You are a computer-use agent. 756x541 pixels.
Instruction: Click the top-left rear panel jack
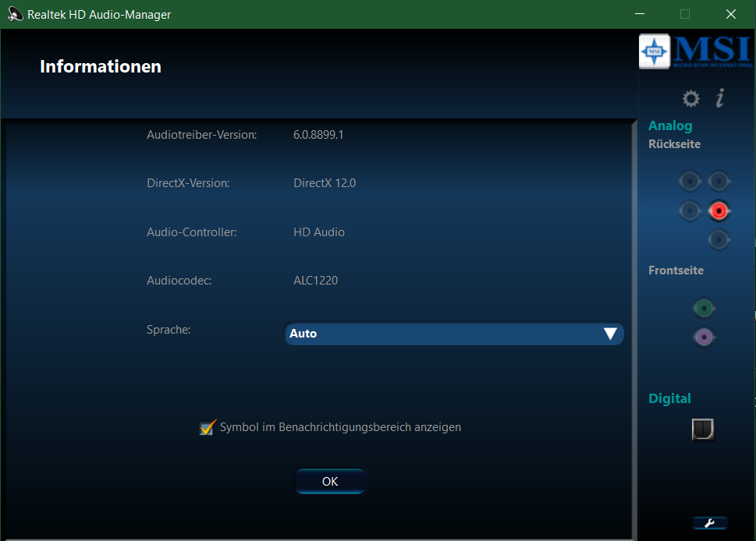(x=690, y=182)
